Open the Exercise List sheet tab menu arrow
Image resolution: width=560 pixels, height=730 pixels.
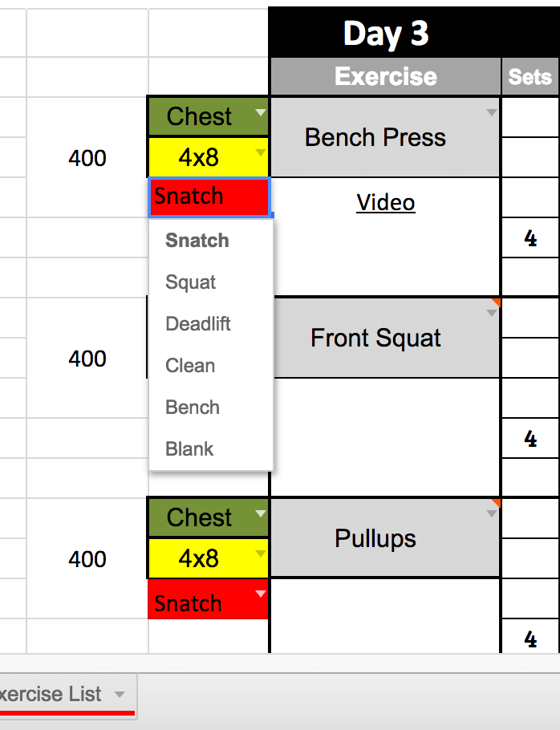[120, 694]
